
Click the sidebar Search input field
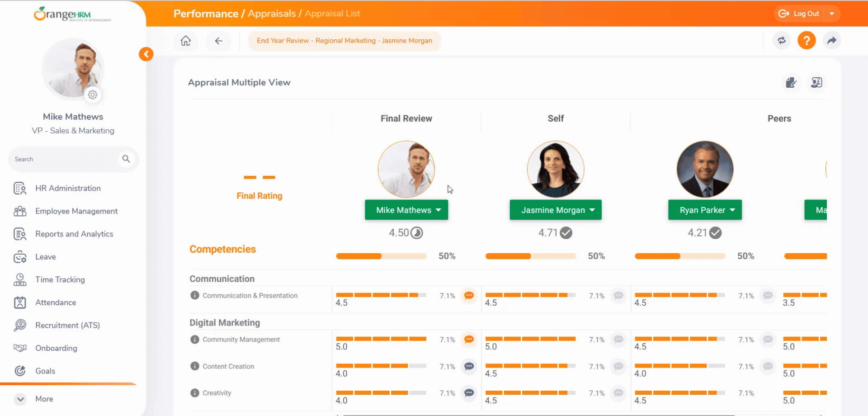[63, 159]
